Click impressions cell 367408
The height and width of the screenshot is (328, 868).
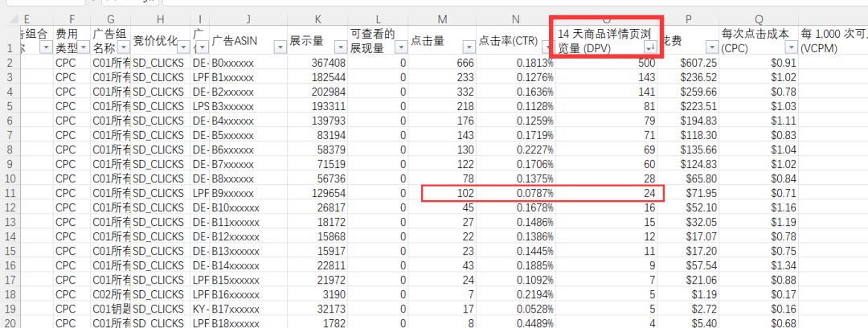[x=317, y=63]
